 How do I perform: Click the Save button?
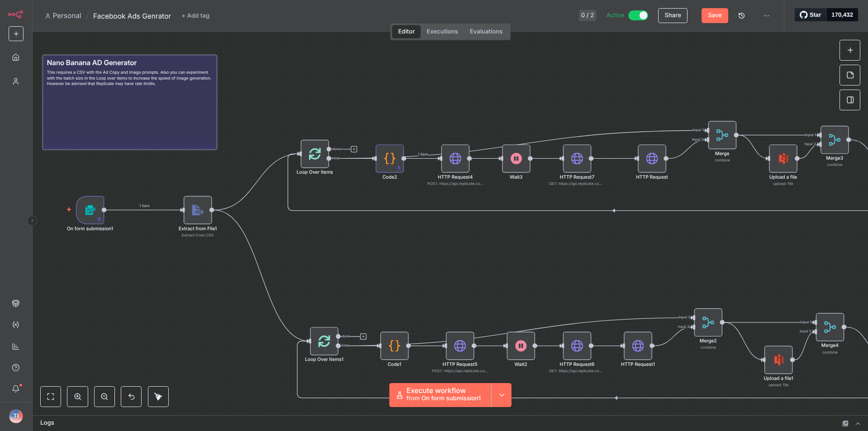coord(714,15)
